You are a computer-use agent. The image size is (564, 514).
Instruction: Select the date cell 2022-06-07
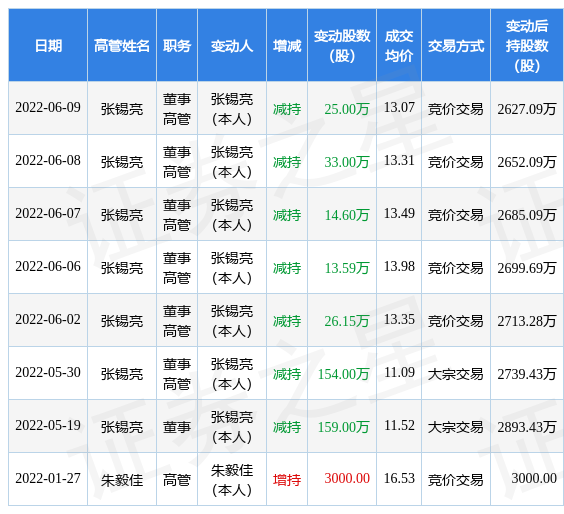point(48,213)
